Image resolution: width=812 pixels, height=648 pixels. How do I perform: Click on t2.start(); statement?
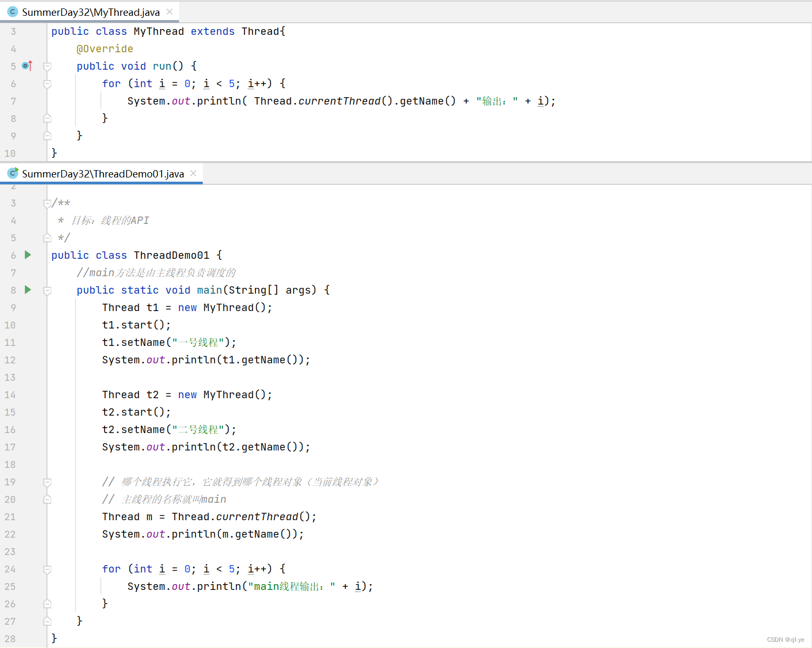pyautogui.click(x=136, y=412)
